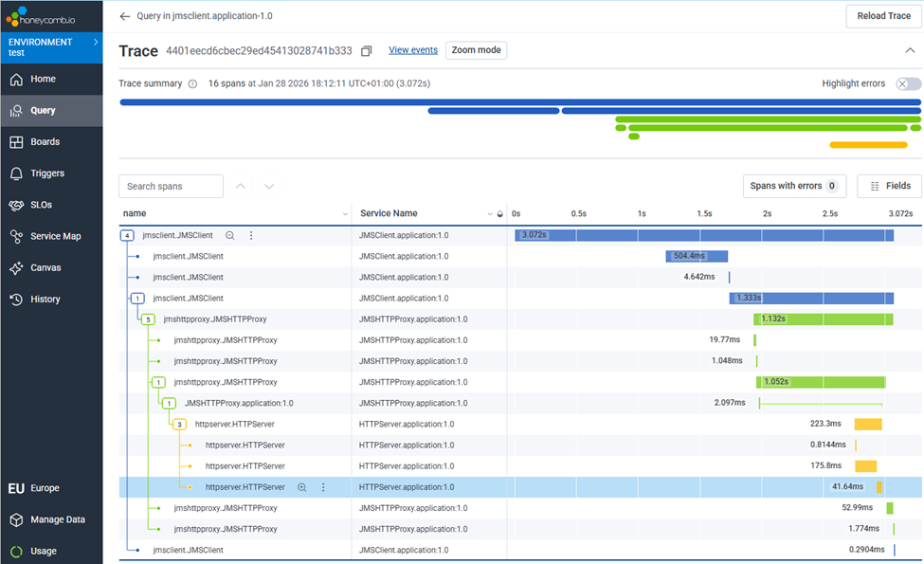
Task: Collapse jmshttpproxy.JMSHTTPProxy node with 5 children
Action: point(148,319)
